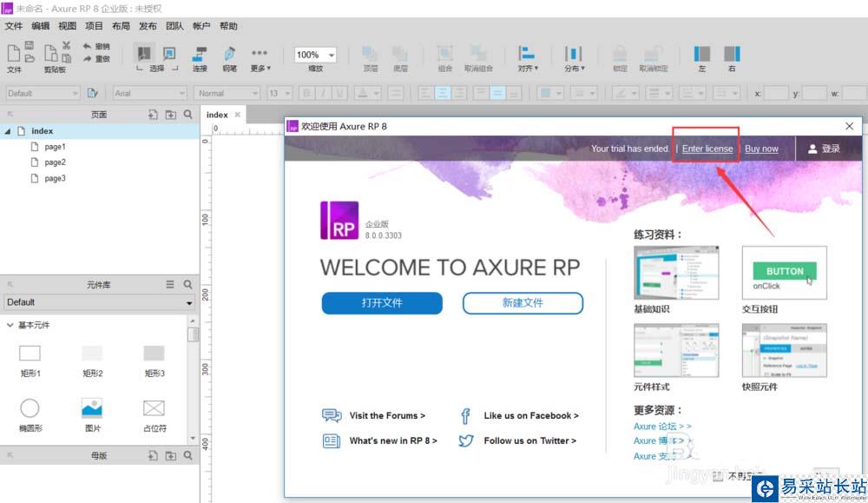Toggle center text alignment
868x503 pixels.
443,93
